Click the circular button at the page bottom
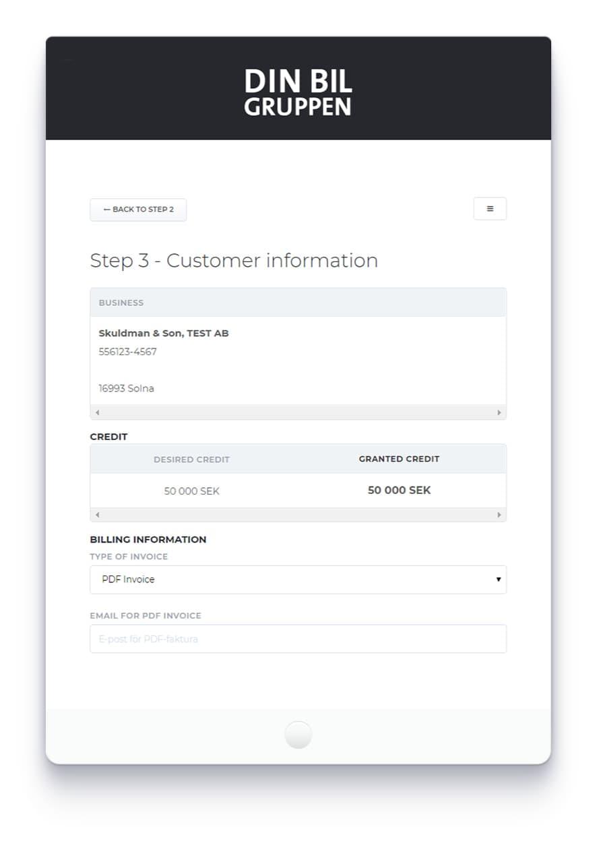 click(298, 735)
